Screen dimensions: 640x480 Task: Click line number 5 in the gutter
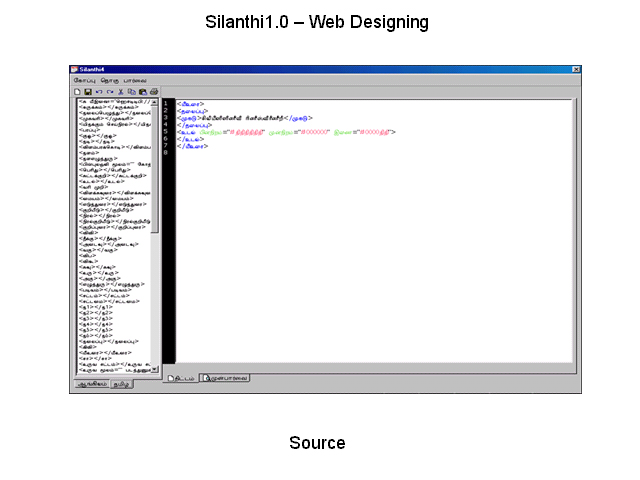point(165,131)
